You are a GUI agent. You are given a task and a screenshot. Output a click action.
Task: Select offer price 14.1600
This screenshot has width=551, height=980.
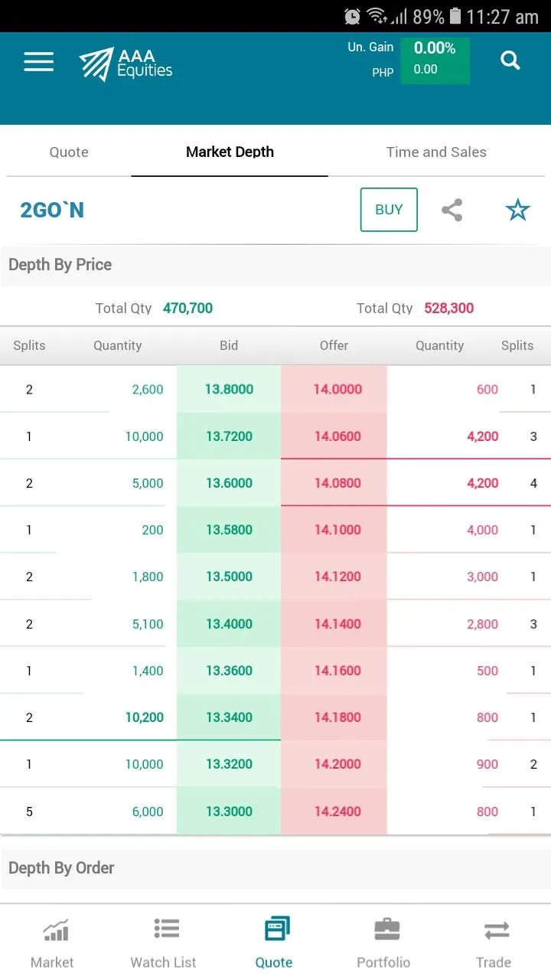pos(334,671)
